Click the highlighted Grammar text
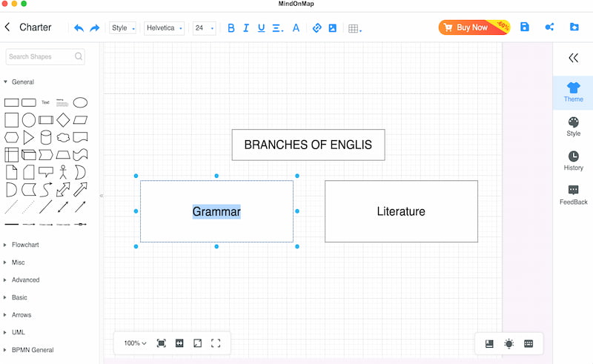This screenshot has width=593, height=364. [x=216, y=211]
